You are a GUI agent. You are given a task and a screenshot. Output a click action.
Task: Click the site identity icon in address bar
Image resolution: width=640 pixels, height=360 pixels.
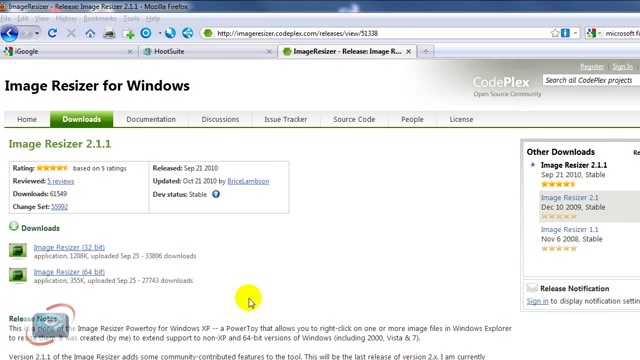point(208,33)
